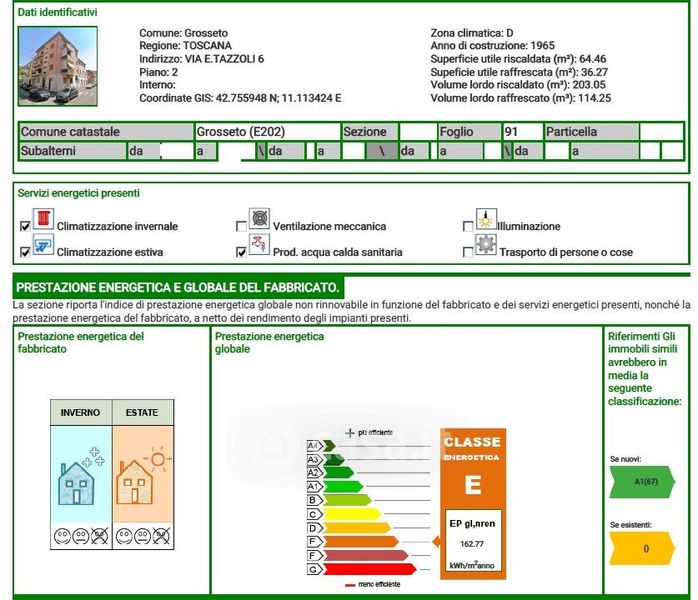This screenshot has height=600, width=698.
Task: Click the happy smiley face under ESTATE
Action: [124, 536]
